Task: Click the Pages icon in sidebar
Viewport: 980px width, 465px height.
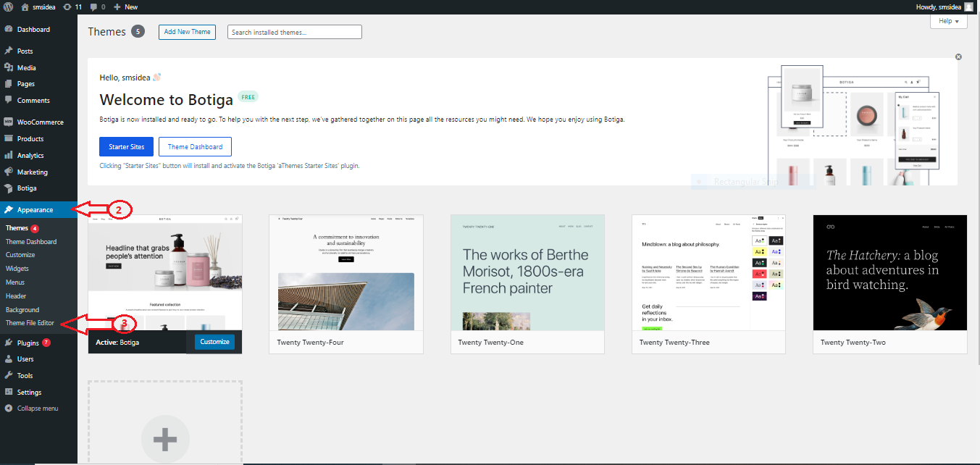Action: 8,84
